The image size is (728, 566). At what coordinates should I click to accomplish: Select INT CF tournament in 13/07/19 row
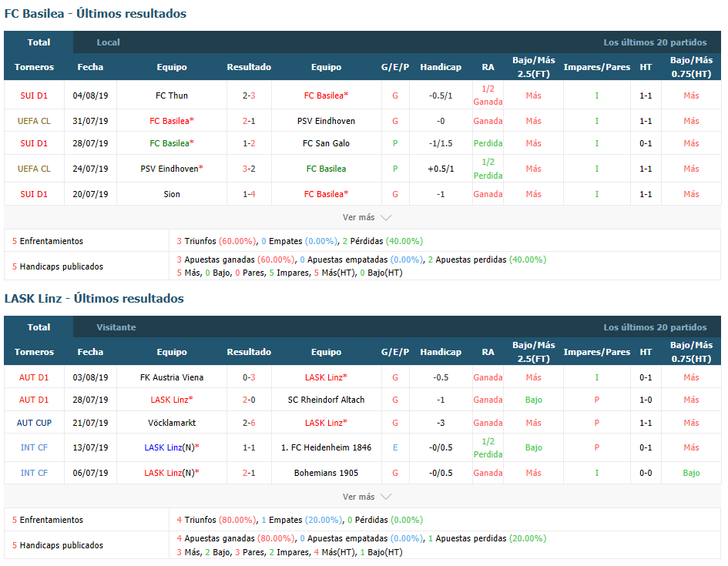(x=34, y=447)
